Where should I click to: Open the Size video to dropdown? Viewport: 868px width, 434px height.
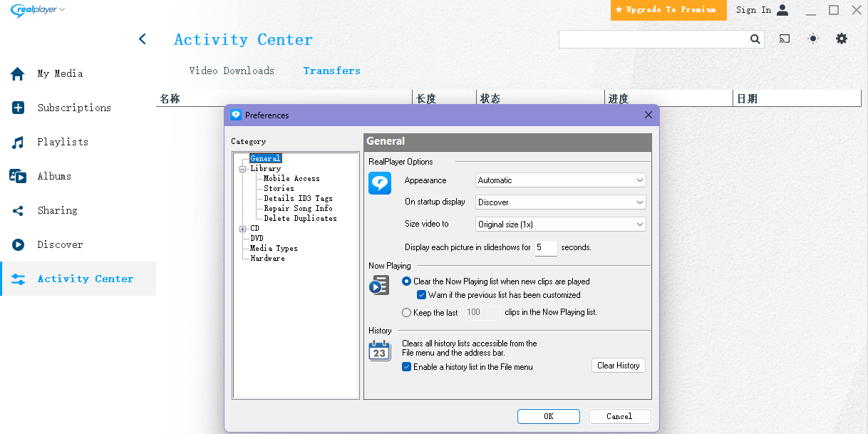[560, 224]
